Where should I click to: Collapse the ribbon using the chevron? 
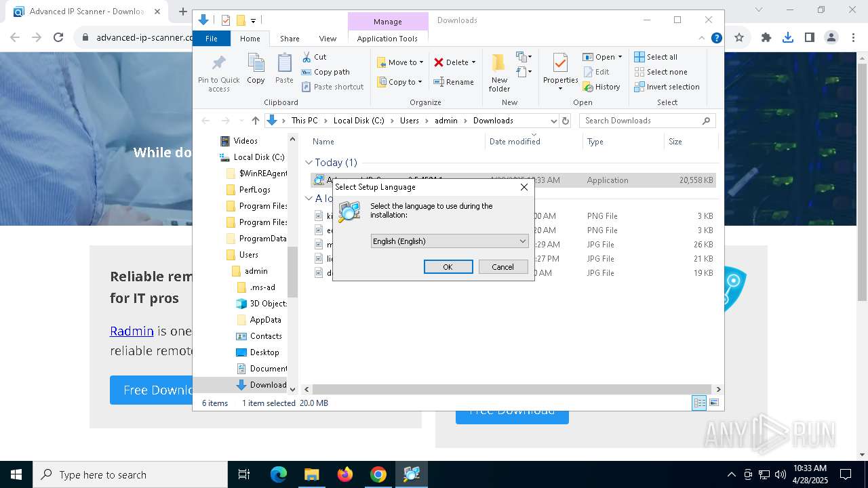pos(703,39)
